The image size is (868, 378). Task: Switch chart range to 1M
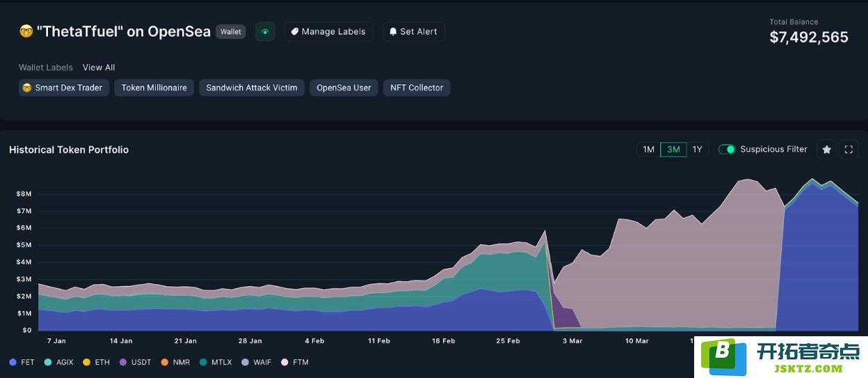pos(648,150)
